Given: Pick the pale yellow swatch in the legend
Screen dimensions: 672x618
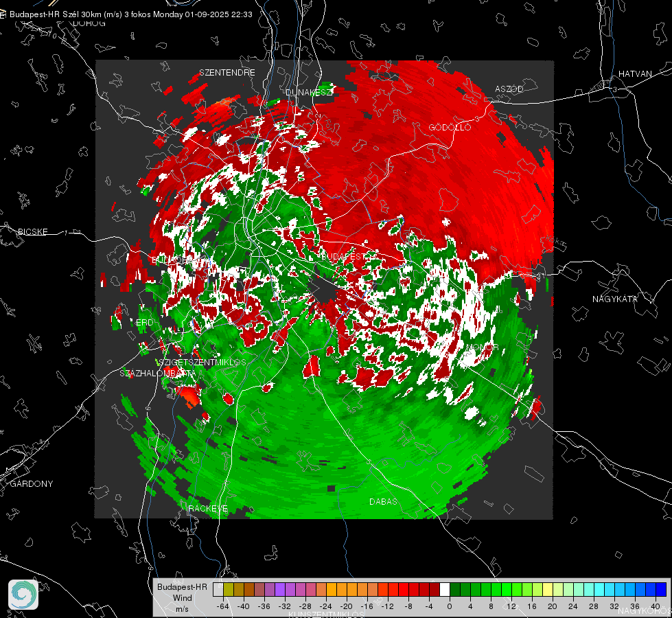Looking at the screenshot, I should pos(548,589).
